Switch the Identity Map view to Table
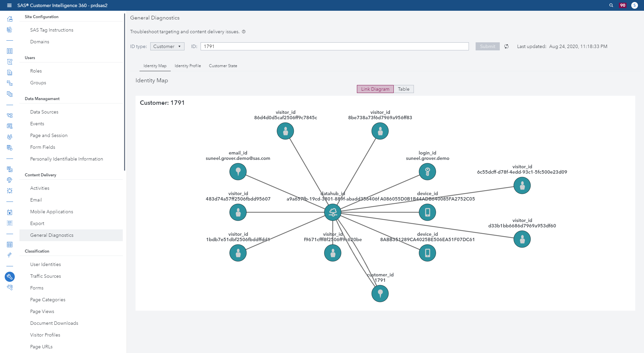Screen dimensions: 644x353 tap(404, 89)
